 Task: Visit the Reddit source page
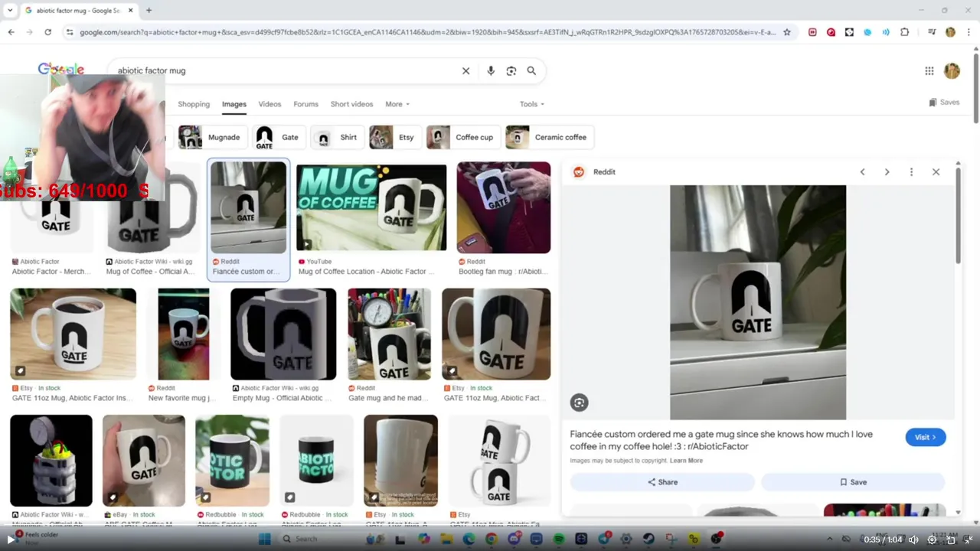(926, 437)
